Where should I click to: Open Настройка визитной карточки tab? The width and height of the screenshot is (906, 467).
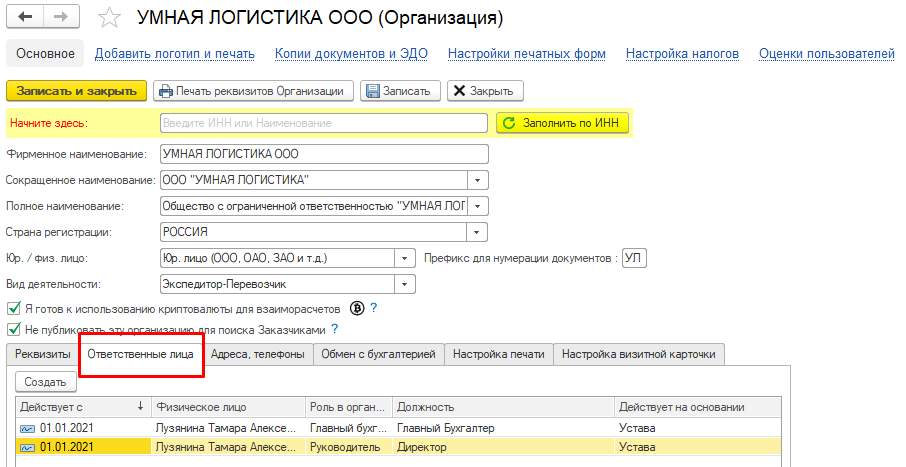tap(638, 354)
